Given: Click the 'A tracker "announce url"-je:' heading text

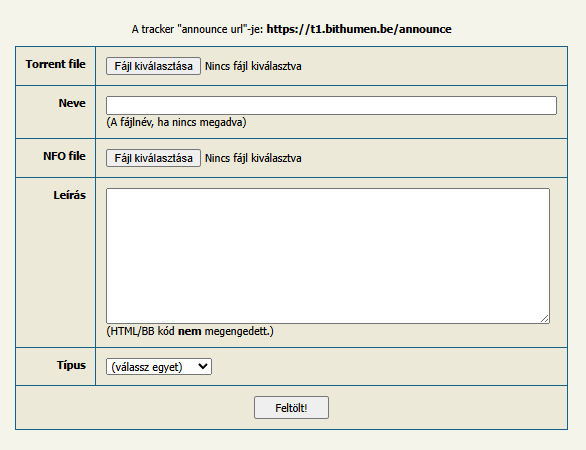Looking at the screenshot, I should pos(197,29).
